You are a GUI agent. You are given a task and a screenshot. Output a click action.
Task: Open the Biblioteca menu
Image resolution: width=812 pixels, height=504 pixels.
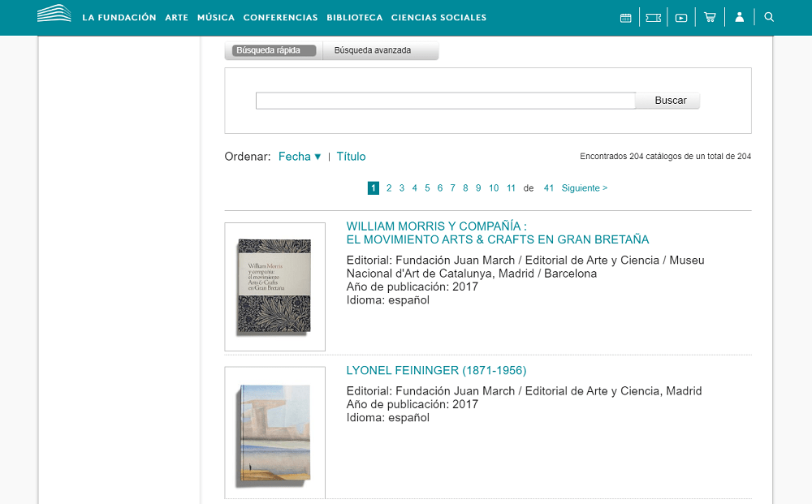click(355, 18)
